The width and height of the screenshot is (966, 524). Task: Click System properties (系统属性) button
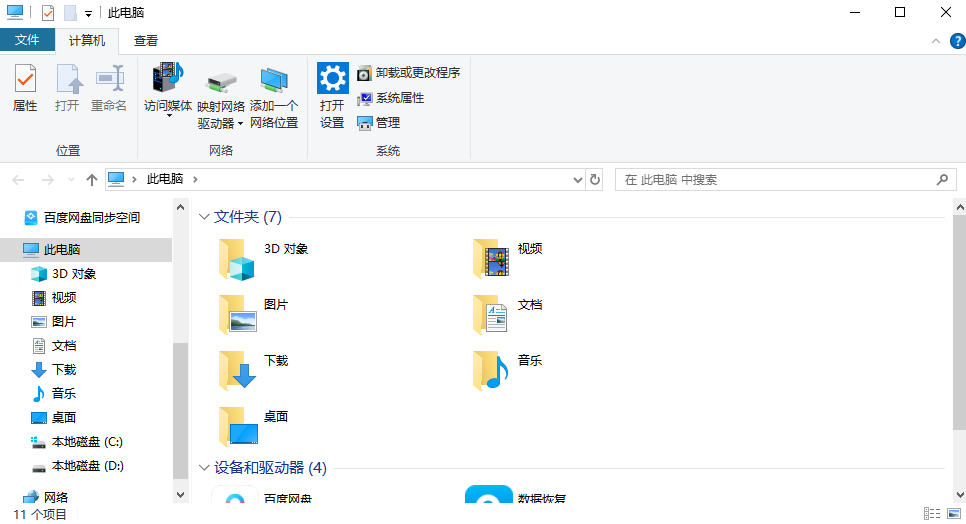391,98
